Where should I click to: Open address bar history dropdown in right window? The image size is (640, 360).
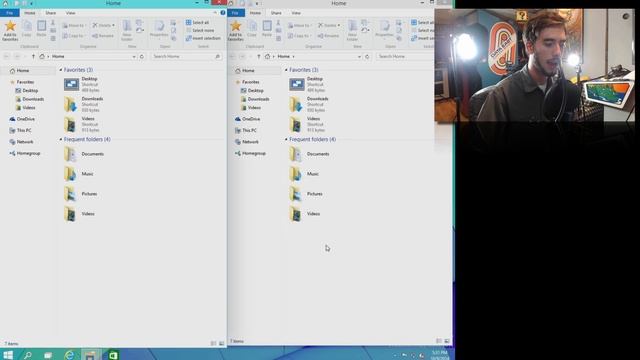click(x=359, y=56)
